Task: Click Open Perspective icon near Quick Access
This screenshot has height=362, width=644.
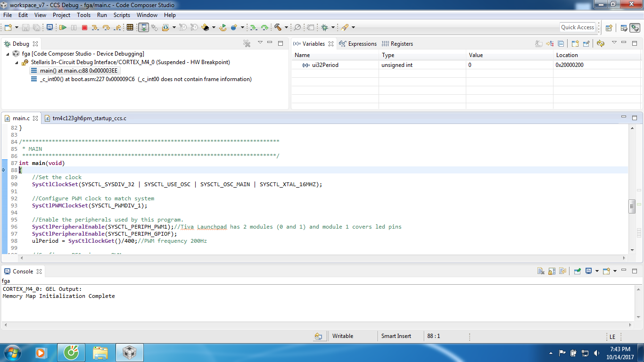Action: coord(609,27)
